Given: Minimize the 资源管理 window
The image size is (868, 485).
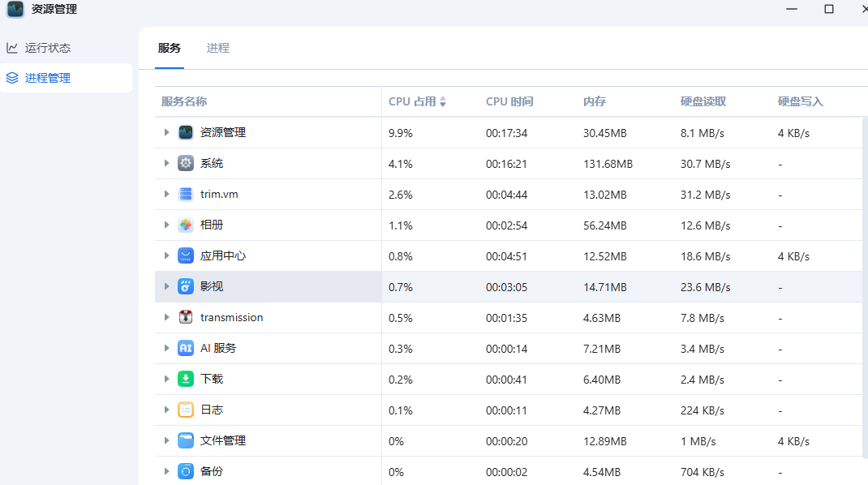Looking at the screenshot, I should click(x=792, y=9).
